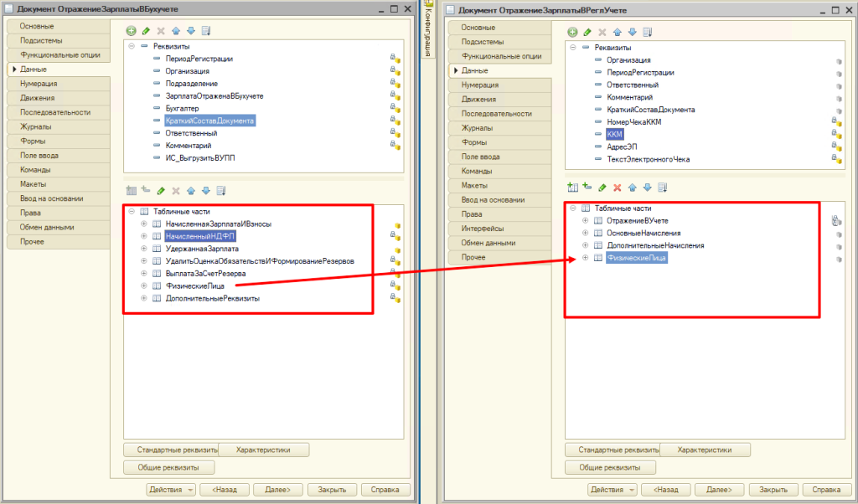858x504 pixels.
Task: Expand НачисленнаяЗарплатаИВзносы tabular section
Action: click(144, 224)
